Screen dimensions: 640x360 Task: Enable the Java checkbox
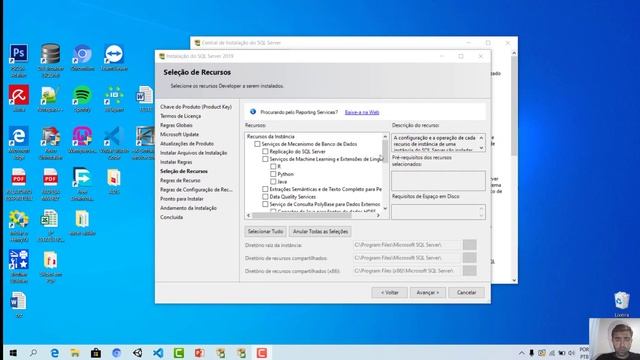point(273,182)
